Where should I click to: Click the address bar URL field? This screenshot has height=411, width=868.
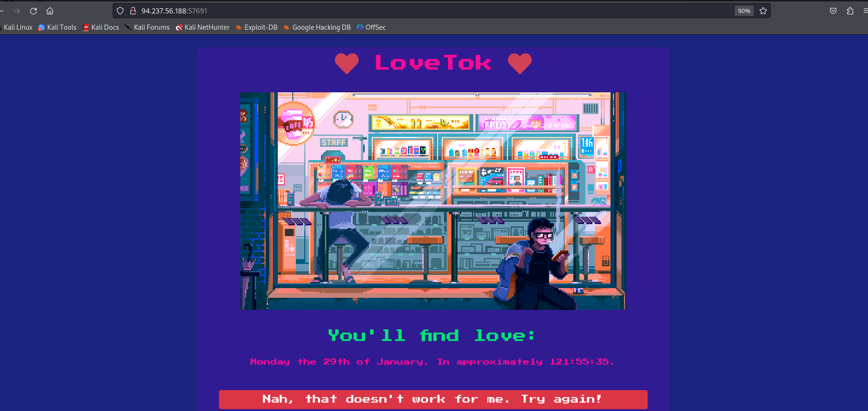click(418, 11)
